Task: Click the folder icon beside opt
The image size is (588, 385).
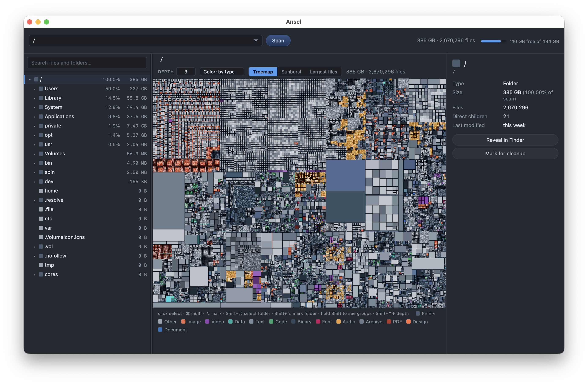Action: [x=41, y=135]
